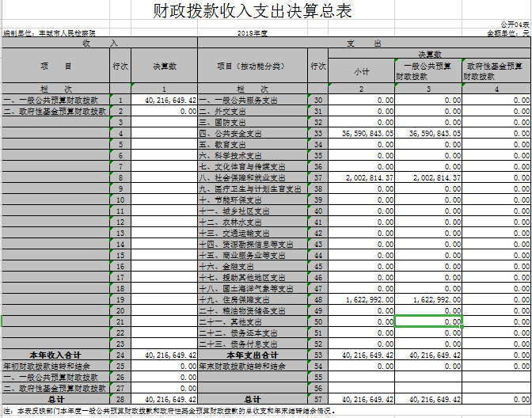Select the 二十一、其他支出 cell

pos(253,321)
